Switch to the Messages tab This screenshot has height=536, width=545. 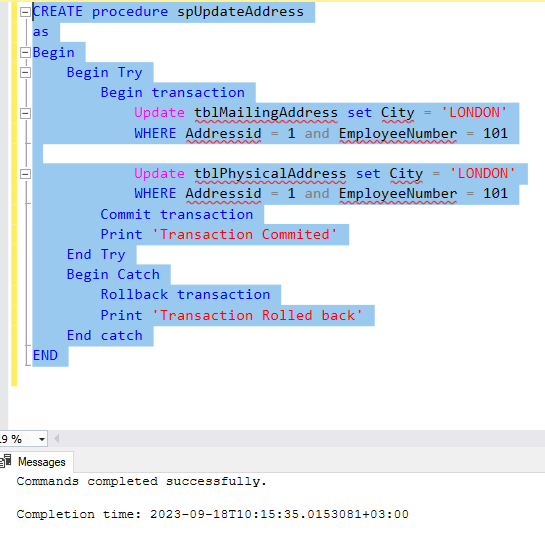(x=36, y=462)
